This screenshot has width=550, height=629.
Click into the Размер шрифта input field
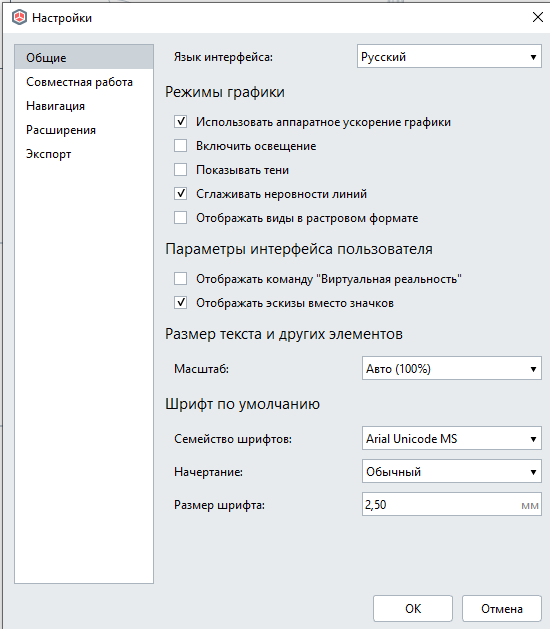(452, 504)
